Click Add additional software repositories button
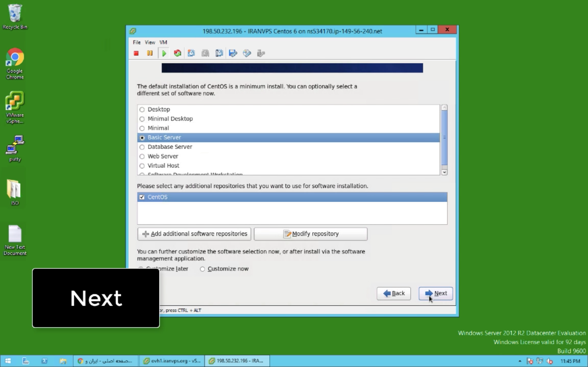This screenshot has width=588, height=367. click(194, 234)
